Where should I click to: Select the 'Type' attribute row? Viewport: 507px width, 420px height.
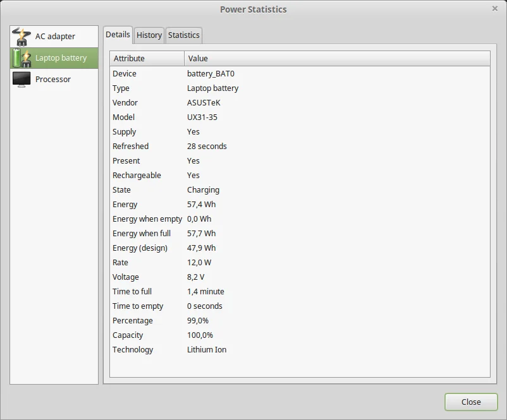[300, 88]
